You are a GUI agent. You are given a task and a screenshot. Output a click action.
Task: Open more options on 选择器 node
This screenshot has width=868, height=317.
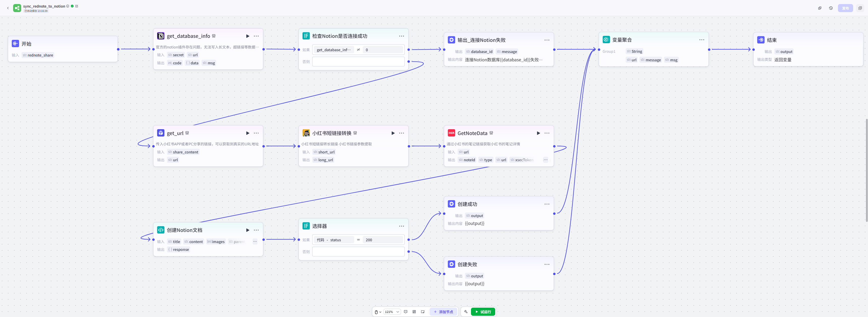[401, 226]
